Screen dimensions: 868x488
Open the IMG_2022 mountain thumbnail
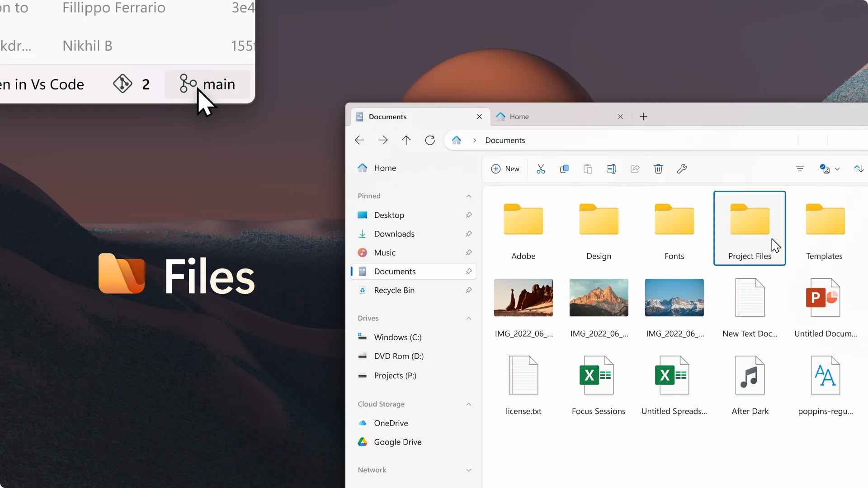598,297
